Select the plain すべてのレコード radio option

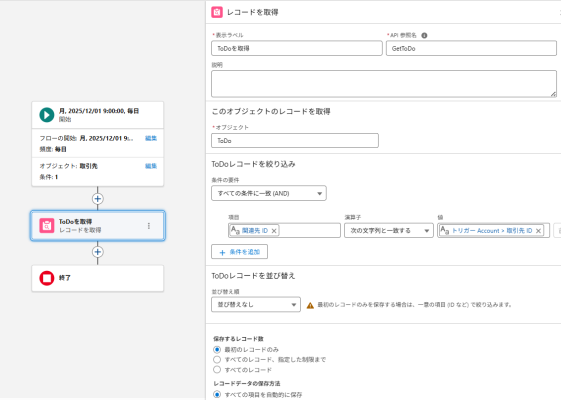pos(217,369)
